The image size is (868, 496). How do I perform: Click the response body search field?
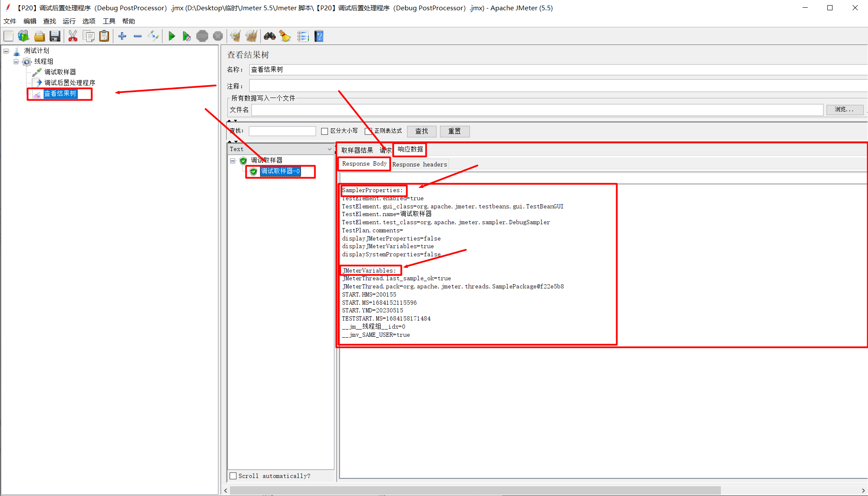[603, 178]
